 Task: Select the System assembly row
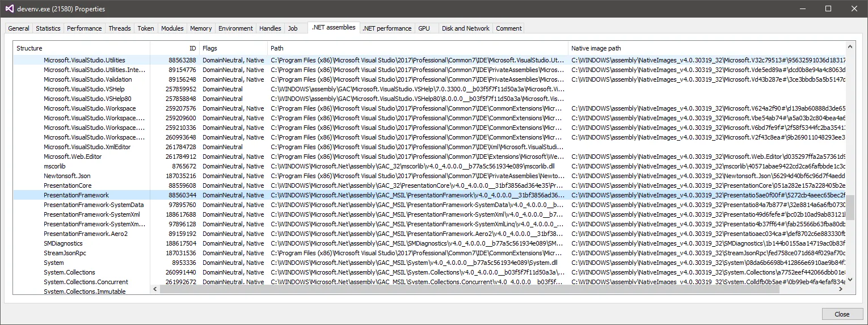[x=429, y=263]
